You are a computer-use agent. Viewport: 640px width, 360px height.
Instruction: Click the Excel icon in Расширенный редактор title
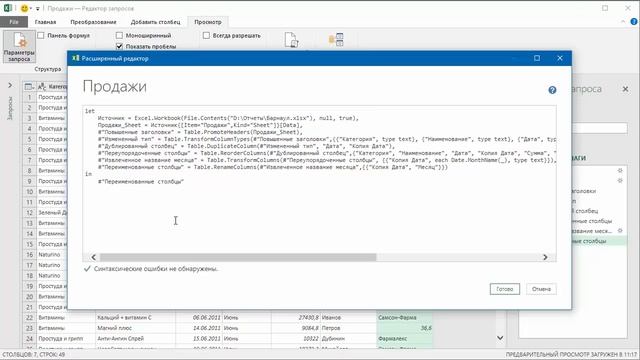tap(75, 58)
